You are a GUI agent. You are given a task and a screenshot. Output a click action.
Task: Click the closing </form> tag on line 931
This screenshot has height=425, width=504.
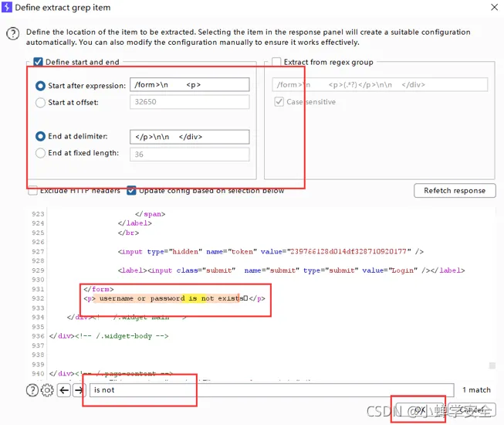pos(98,289)
